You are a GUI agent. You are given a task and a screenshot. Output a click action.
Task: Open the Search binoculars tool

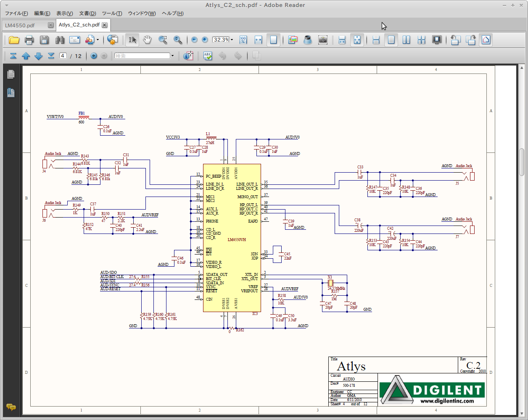[x=60, y=40]
